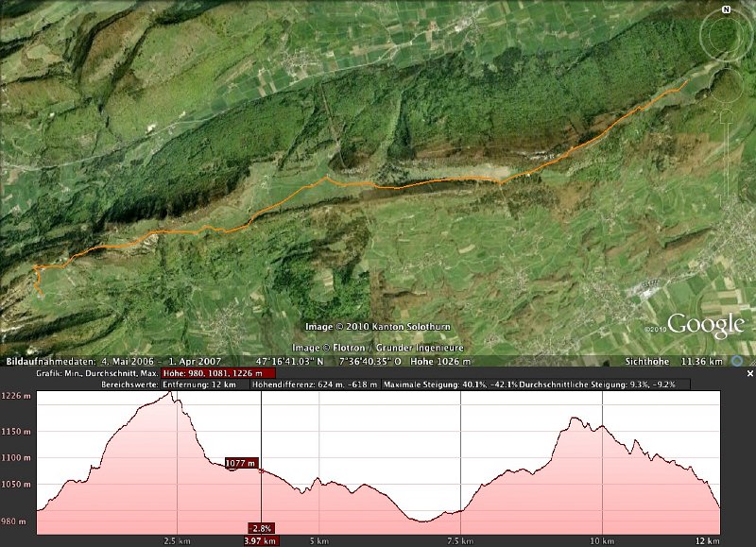Click the orange hiking track on the map
Screen dimensions: 756x547
[x=425, y=182]
